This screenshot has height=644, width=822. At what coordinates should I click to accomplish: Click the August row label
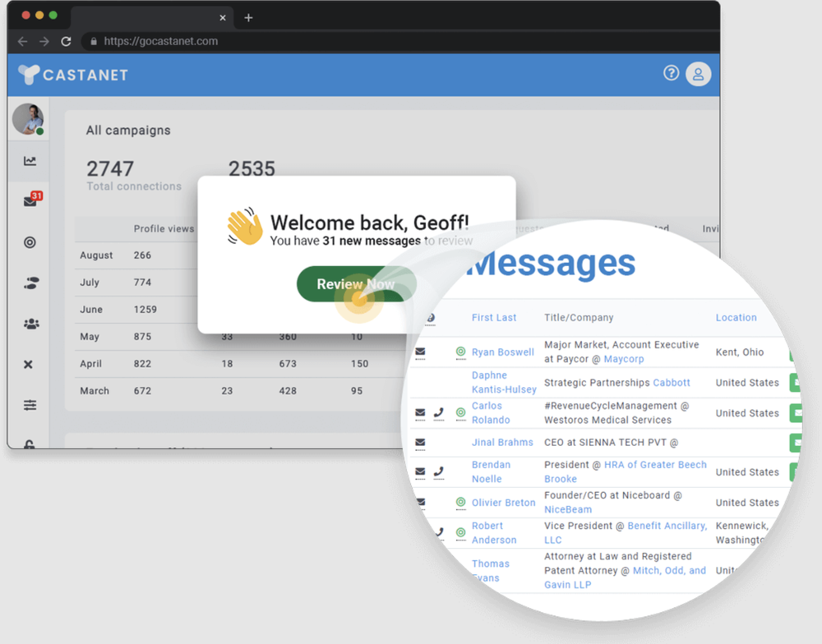96,255
